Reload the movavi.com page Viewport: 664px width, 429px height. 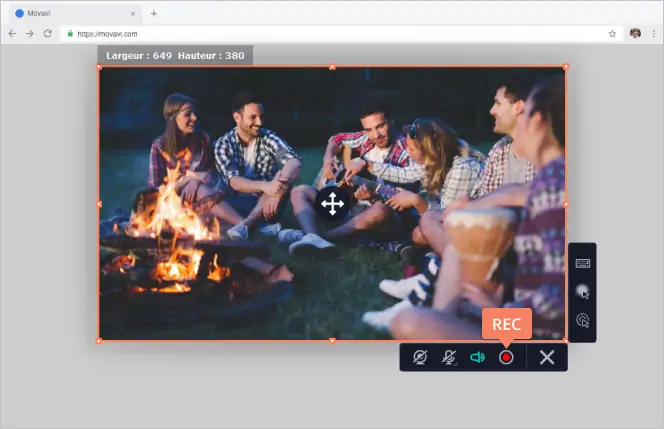coord(47,33)
